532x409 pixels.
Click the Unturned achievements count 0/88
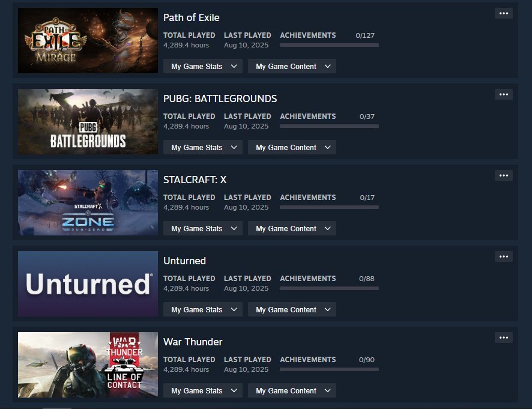367,279
